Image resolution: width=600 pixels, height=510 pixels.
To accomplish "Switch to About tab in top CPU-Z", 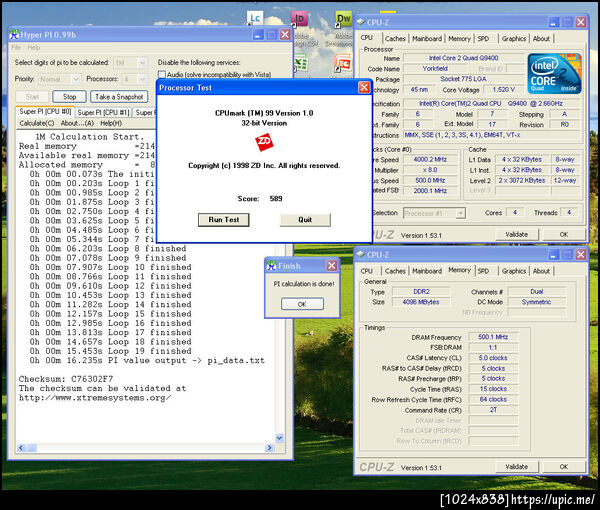I will click(541, 39).
